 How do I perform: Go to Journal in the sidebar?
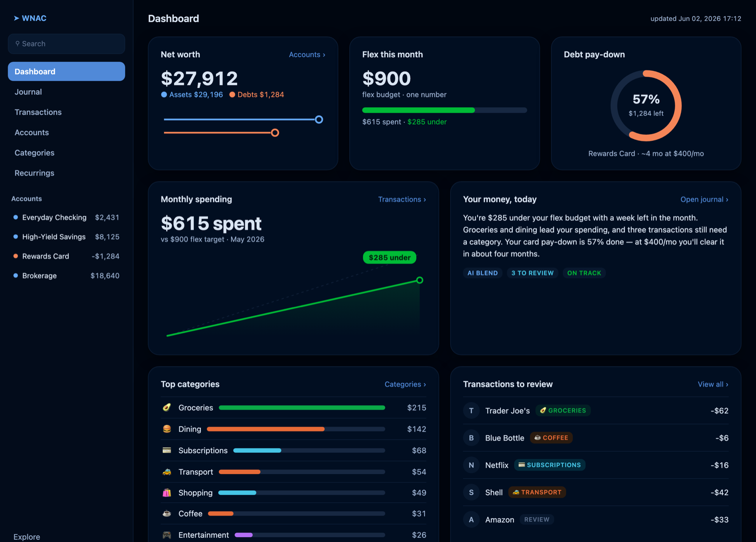tap(67, 92)
